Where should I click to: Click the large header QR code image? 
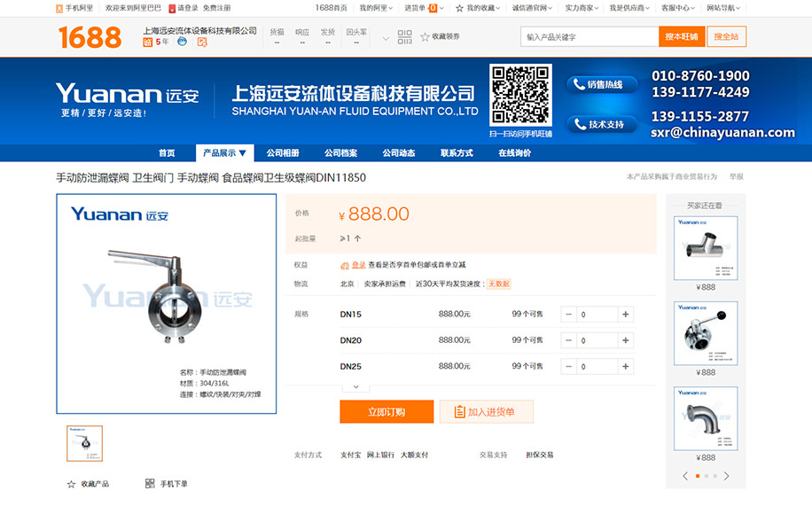click(520, 95)
